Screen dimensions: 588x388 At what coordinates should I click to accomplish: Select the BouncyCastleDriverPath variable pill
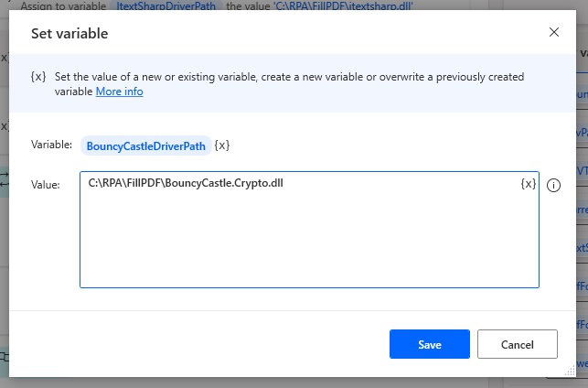pyautogui.click(x=146, y=145)
